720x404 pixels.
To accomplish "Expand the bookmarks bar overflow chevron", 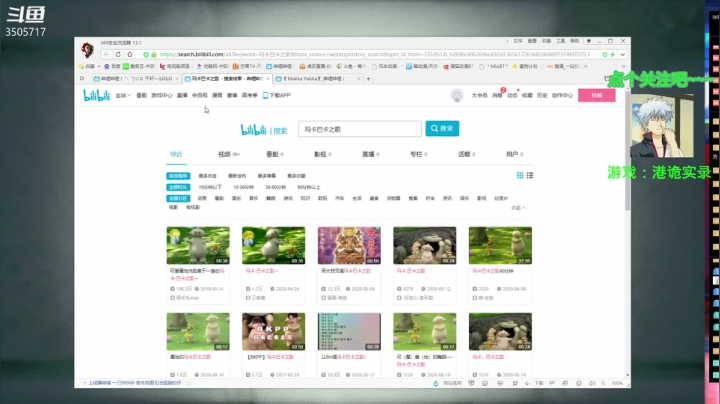I will tap(585, 66).
